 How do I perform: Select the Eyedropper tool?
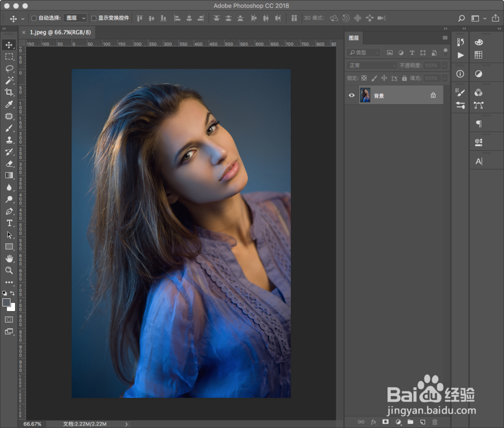pyautogui.click(x=9, y=105)
